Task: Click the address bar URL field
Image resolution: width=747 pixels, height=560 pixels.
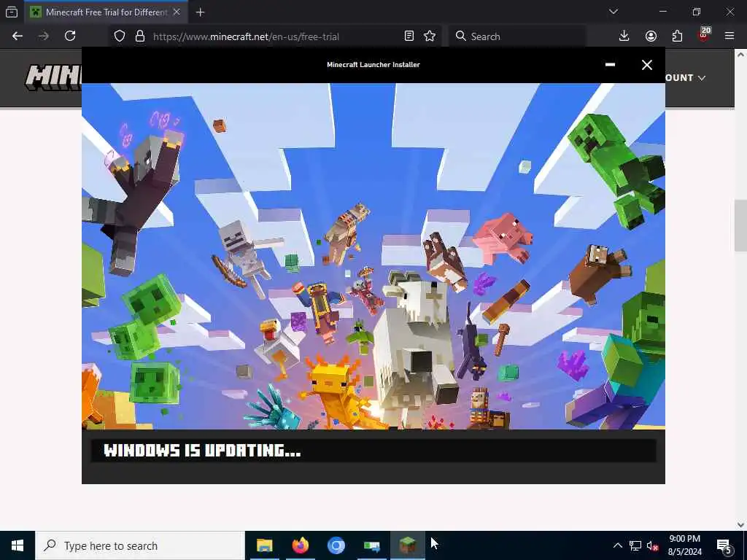Action: (276, 36)
